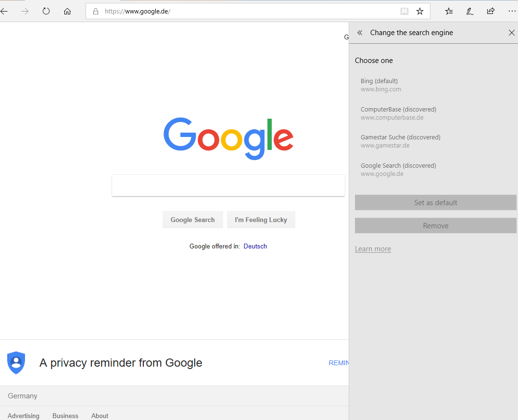The image size is (518, 420).
Task: Click the 'A privacy reminder from Google' heading
Action: click(121, 362)
